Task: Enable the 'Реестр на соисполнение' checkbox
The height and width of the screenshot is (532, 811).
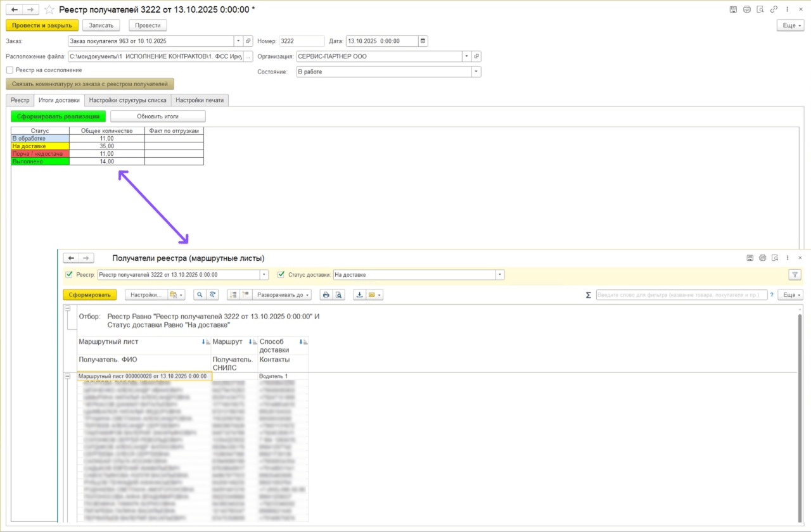Action: [x=10, y=70]
